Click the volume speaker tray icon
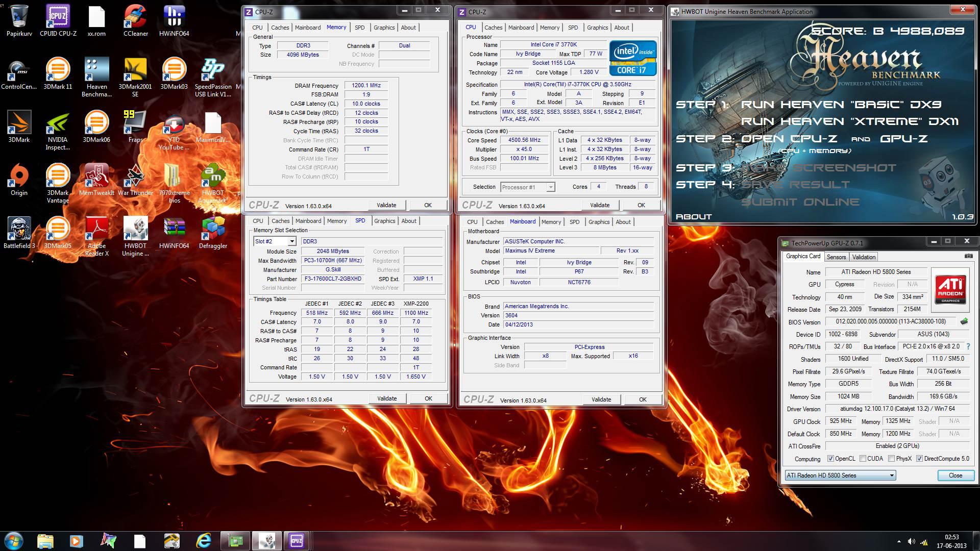Viewport: 980px width, 551px height. (911, 541)
